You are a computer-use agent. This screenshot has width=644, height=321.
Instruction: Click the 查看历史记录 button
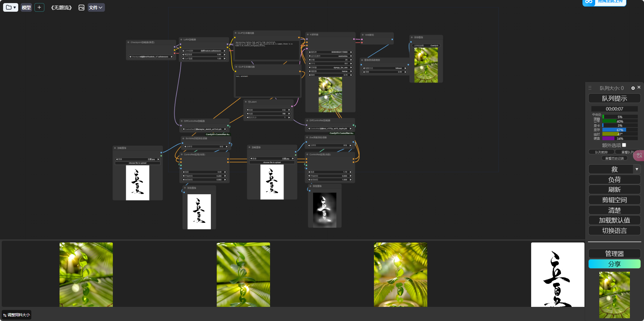coord(614,158)
